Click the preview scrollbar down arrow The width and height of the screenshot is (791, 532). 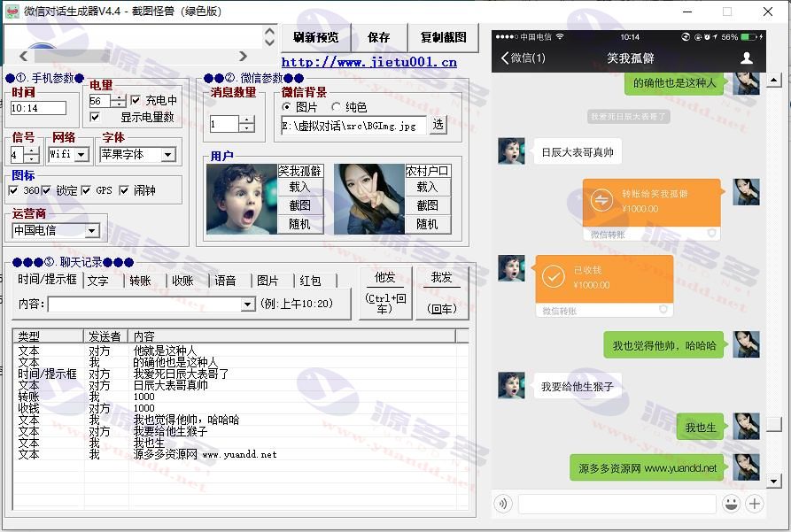[x=774, y=481]
